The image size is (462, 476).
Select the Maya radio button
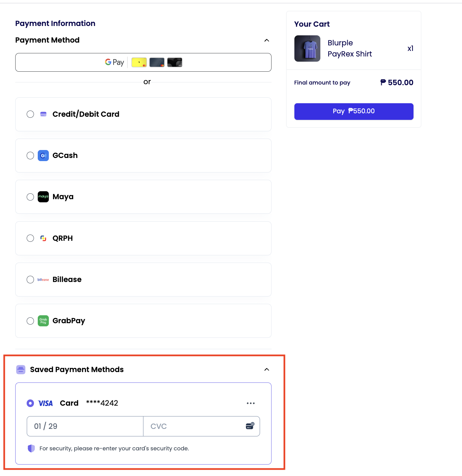point(30,197)
